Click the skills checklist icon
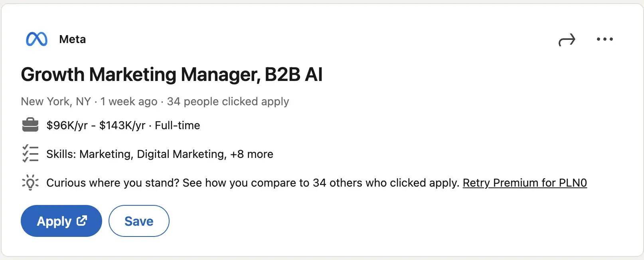Viewport: 644px width, 260px height. click(30, 154)
